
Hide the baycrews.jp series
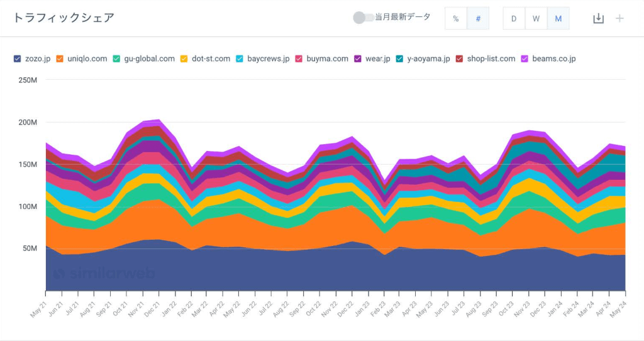[240, 59]
